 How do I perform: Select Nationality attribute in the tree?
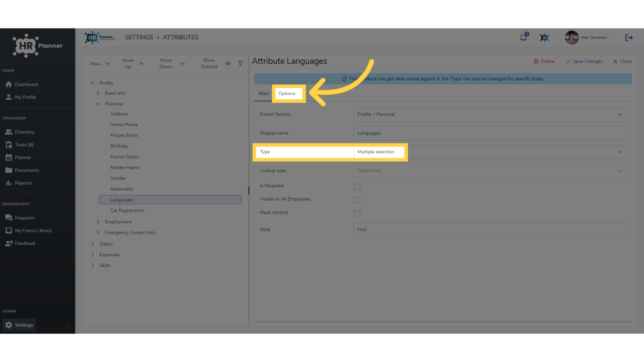pyautogui.click(x=121, y=189)
